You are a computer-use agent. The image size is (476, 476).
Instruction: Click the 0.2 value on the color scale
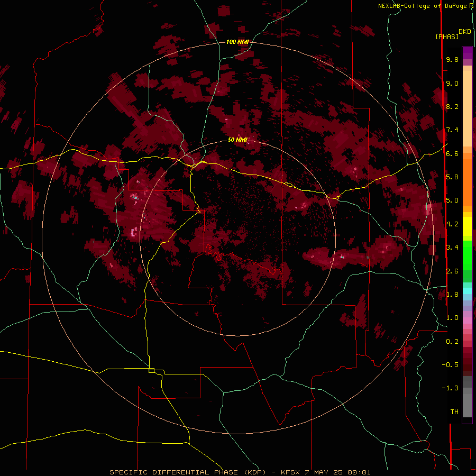[452, 341]
